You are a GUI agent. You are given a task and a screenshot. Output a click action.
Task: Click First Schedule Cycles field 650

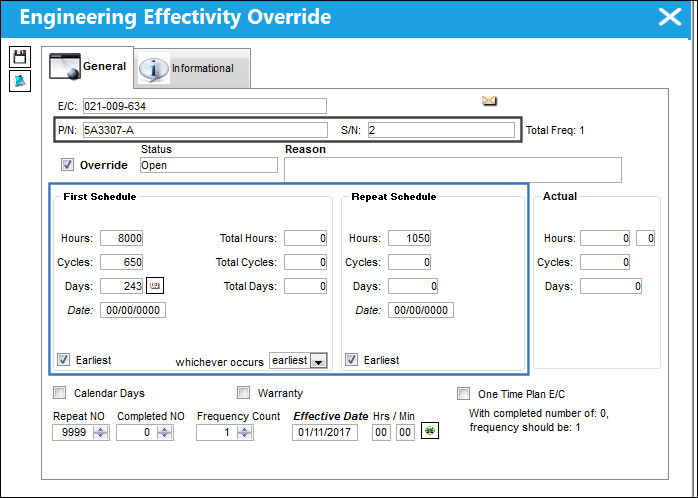tap(122, 262)
